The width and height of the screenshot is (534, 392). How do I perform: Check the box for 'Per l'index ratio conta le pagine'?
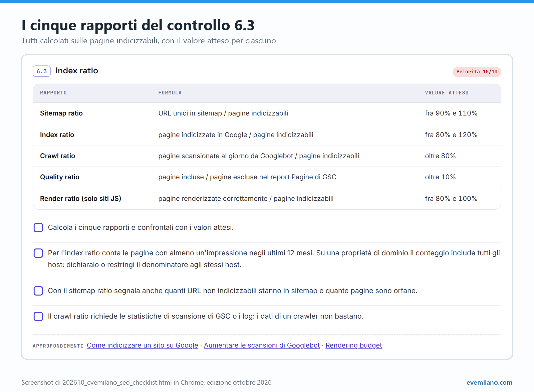pyautogui.click(x=38, y=253)
